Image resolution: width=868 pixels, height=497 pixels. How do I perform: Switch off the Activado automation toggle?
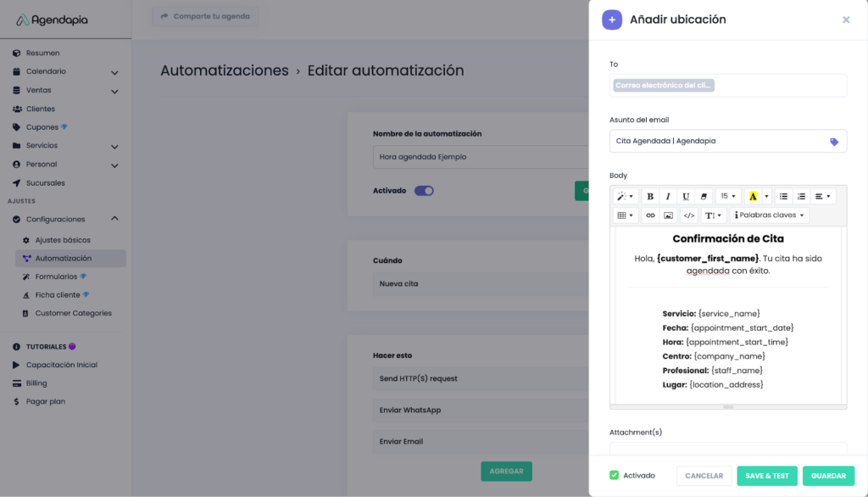(424, 191)
